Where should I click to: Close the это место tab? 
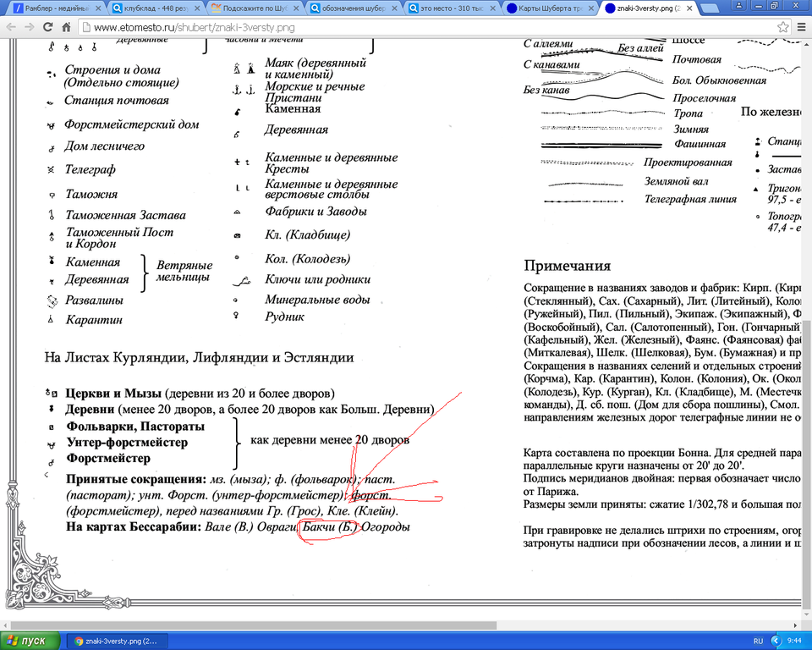[x=492, y=8]
